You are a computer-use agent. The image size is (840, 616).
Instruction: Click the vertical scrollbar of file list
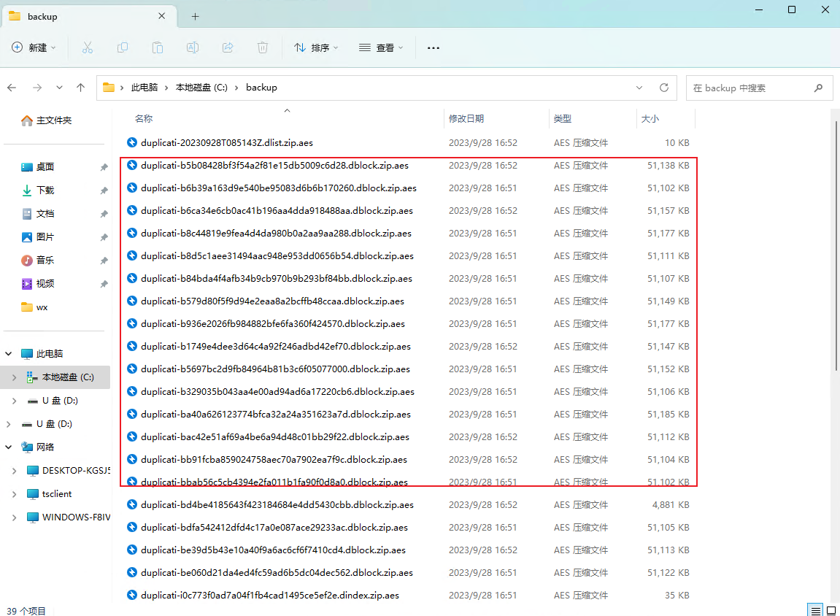click(836, 245)
